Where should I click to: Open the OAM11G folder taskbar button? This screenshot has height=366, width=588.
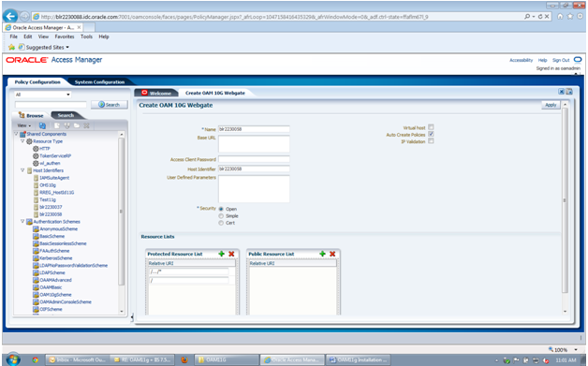point(227,359)
